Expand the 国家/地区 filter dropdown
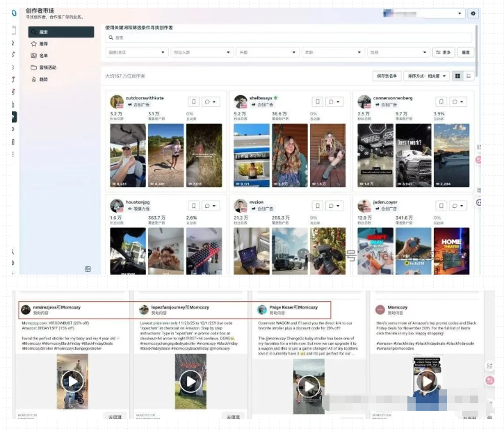Viewport: 504px width, 431px height. (136, 52)
